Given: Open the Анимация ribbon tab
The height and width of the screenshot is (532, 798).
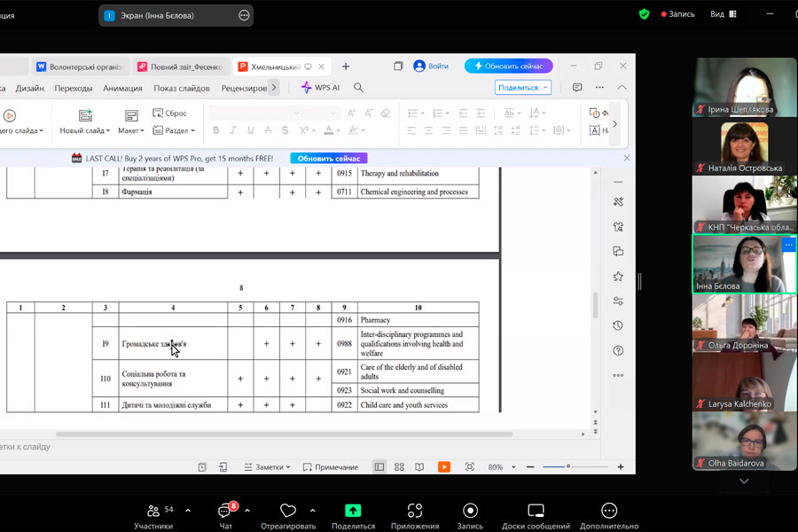Looking at the screenshot, I should 122,88.
